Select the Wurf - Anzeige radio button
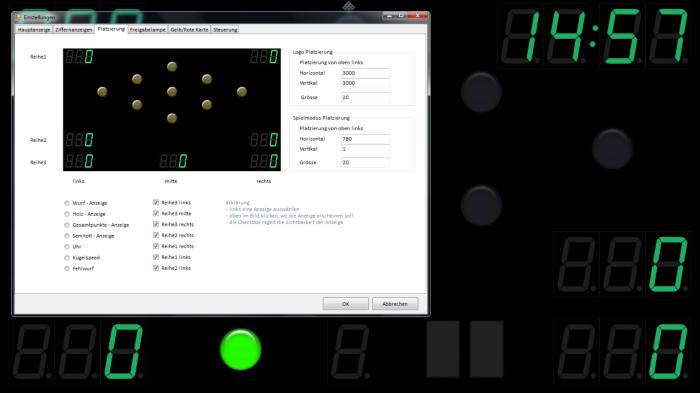Viewport: 700px width, 393px height. click(x=67, y=203)
